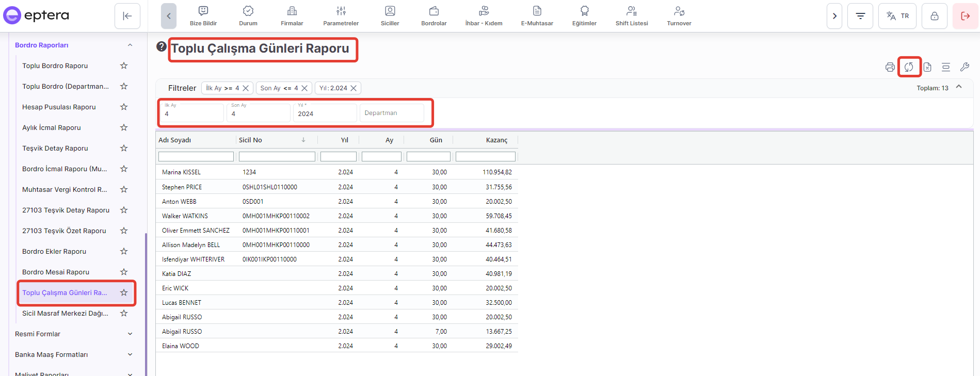Click the Departman filter field
The height and width of the screenshot is (376, 980).
click(391, 113)
